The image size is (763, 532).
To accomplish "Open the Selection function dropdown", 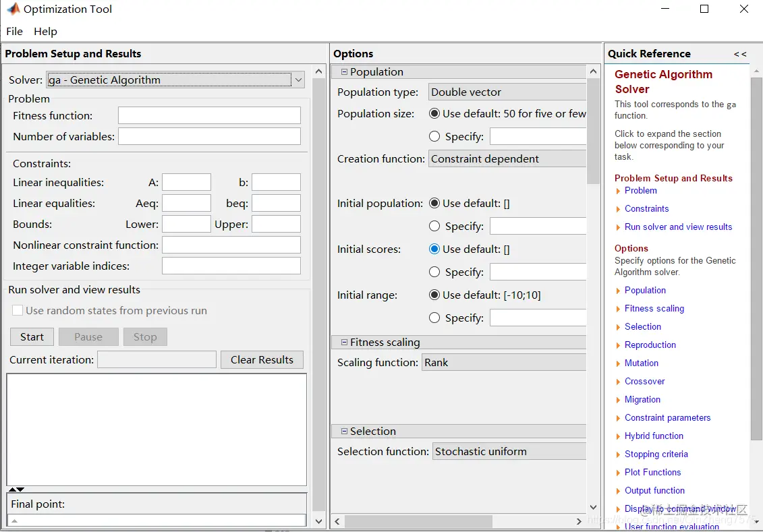I will coord(509,451).
